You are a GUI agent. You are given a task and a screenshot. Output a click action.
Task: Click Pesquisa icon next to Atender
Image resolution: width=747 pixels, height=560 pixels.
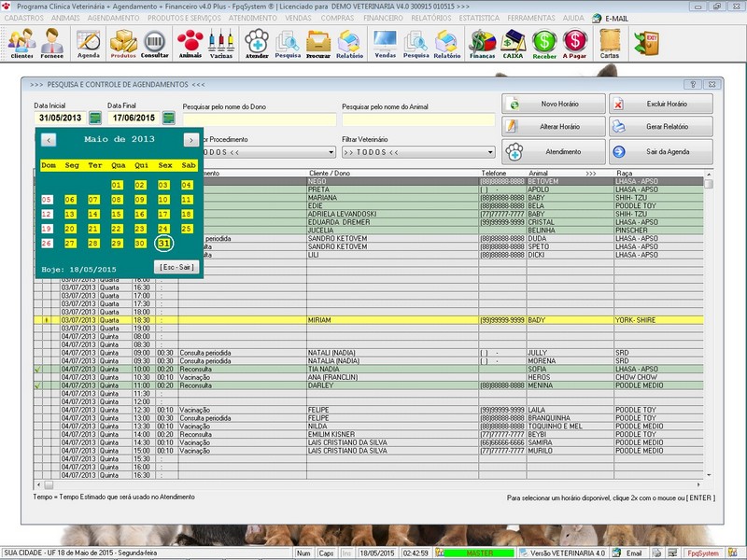288,43
